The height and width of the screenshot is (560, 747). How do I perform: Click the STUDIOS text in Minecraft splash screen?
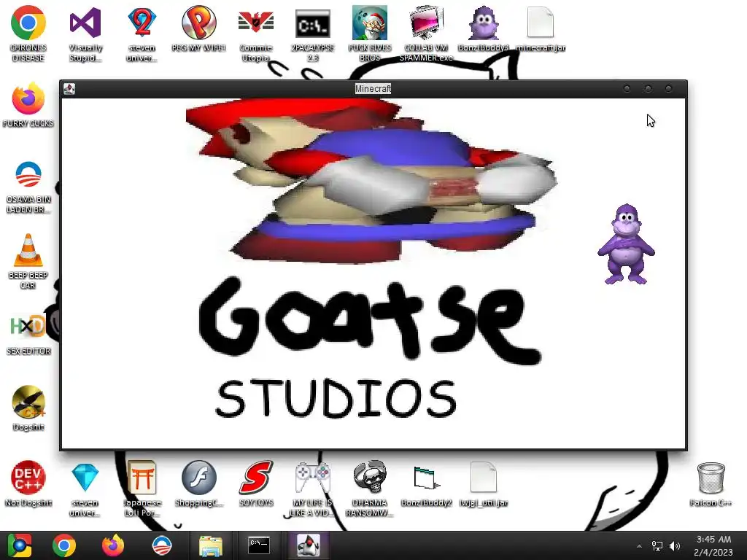click(336, 399)
